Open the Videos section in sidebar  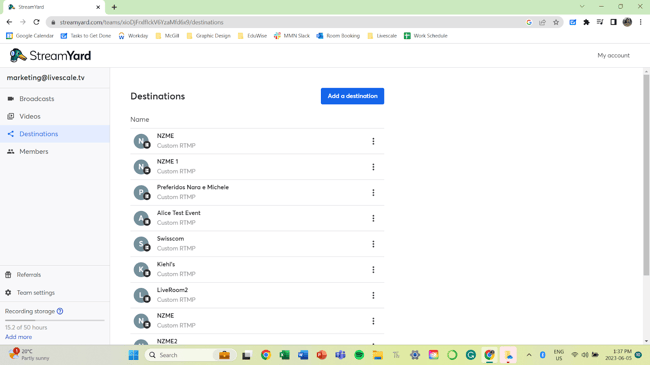click(x=55, y=116)
